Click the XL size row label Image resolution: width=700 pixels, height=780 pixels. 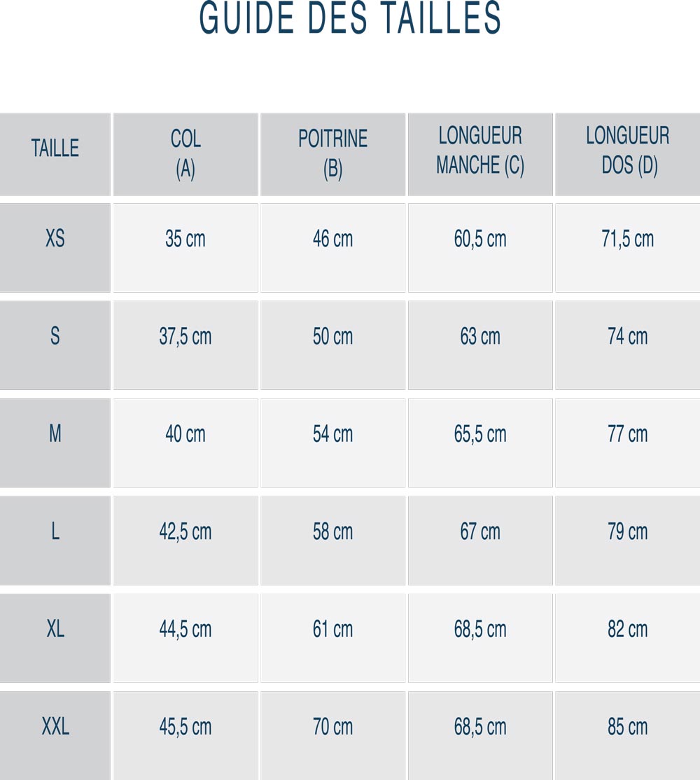pos(55,629)
